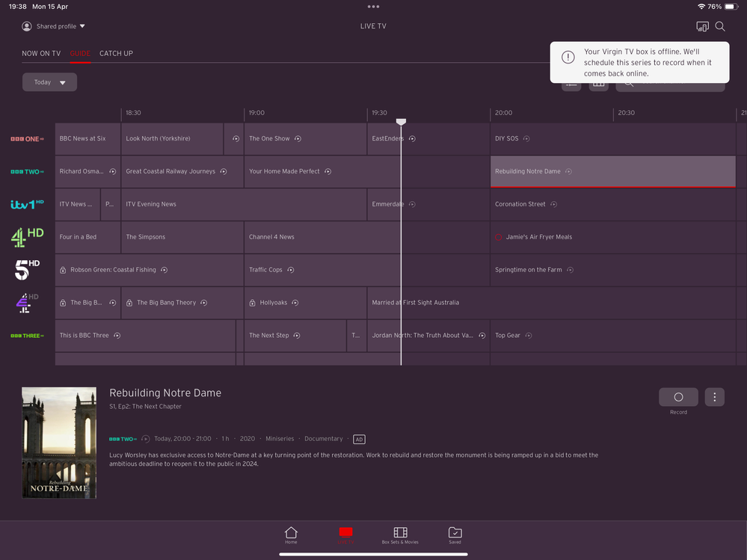Select The One Show programme cell
Screen dimensions: 747x560
[x=305, y=138]
